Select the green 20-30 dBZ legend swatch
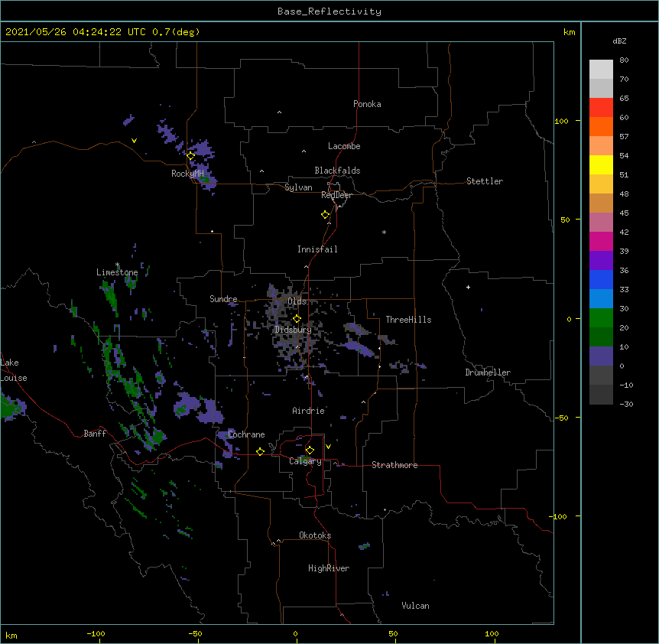The height and width of the screenshot is (644, 659). point(601,318)
